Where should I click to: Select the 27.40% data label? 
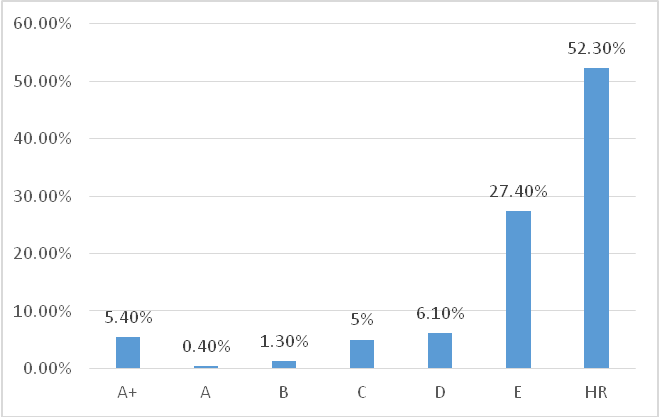(518, 191)
